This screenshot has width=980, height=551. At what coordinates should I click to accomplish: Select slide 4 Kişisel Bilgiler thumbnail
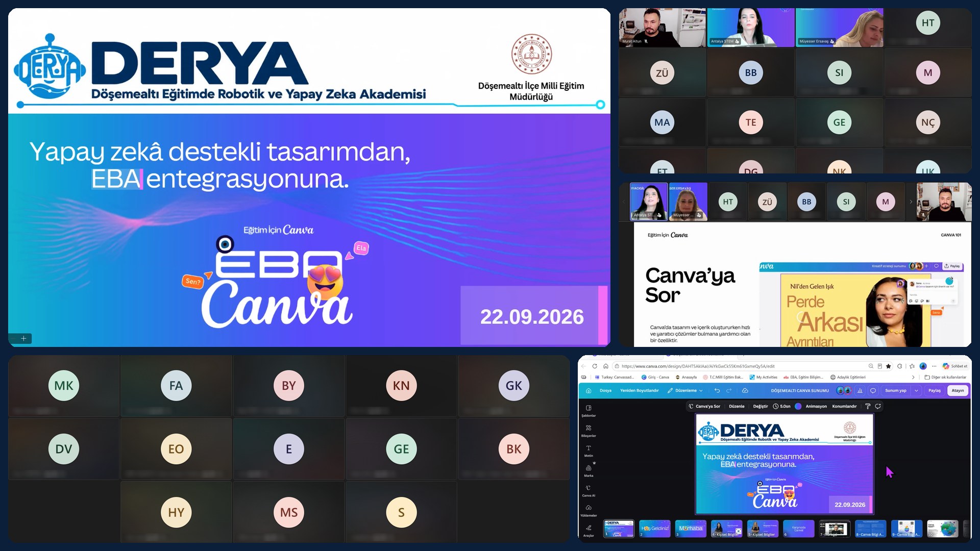(727, 529)
